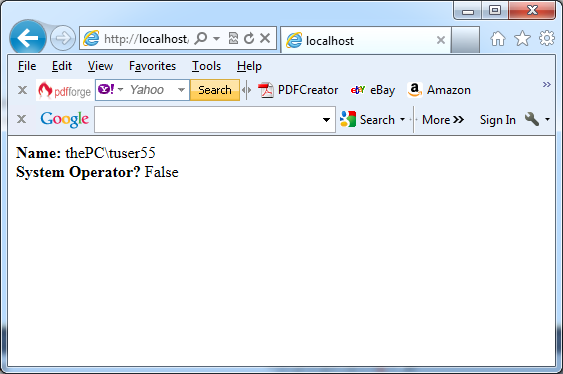Image resolution: width=563 pixels, height=374 pixels.
Task: Click the text thePC\tuser55
Action: pos(110,153)
